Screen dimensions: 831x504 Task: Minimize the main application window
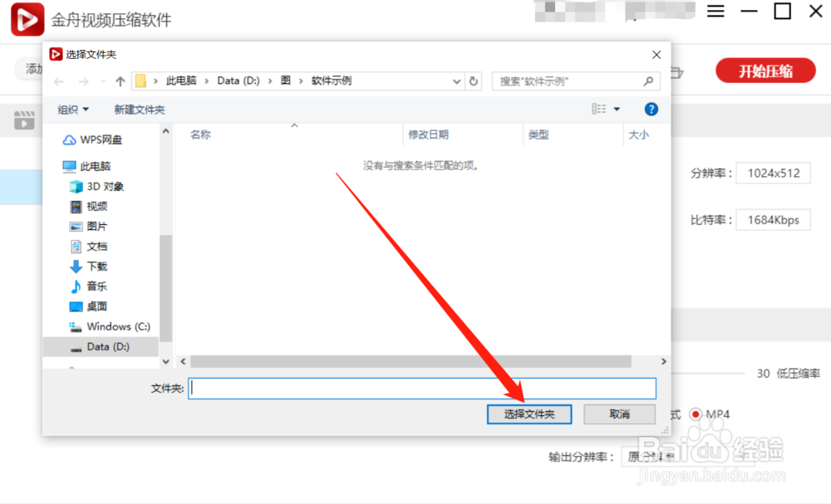click(749, 11)
